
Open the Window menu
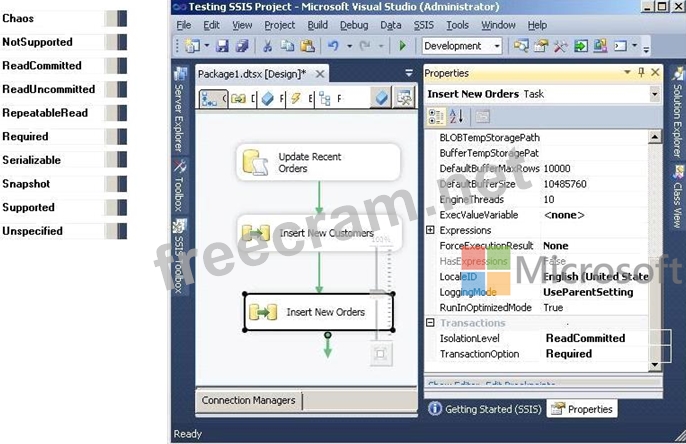tap(498, 25)
